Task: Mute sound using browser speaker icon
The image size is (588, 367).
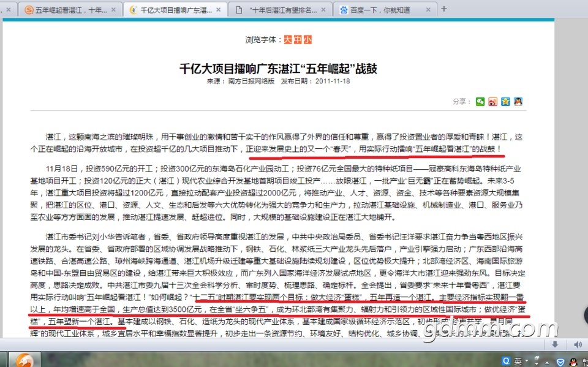Action: [577, 344]
